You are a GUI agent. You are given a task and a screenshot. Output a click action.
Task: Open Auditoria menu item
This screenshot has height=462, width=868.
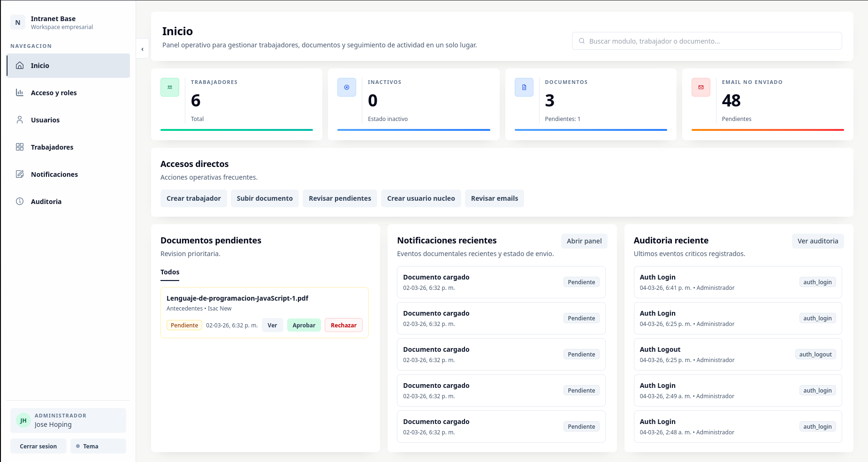[69, 202]
